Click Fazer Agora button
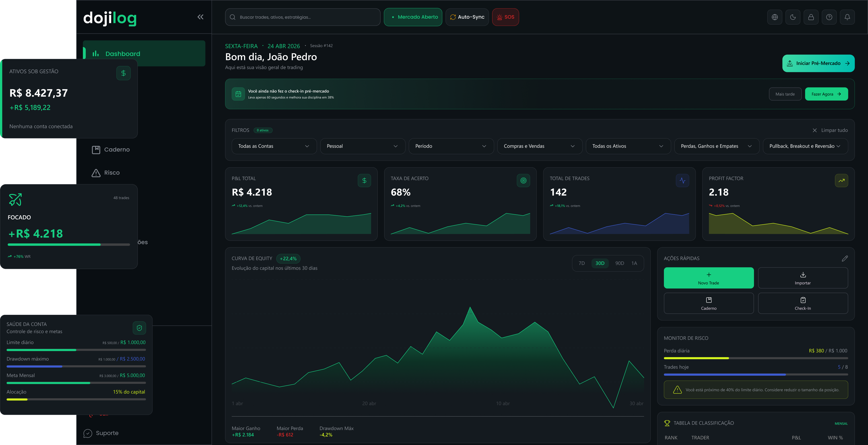Image resolution: width=868 pixels, height=445 pixels. [x=826, y=94]
